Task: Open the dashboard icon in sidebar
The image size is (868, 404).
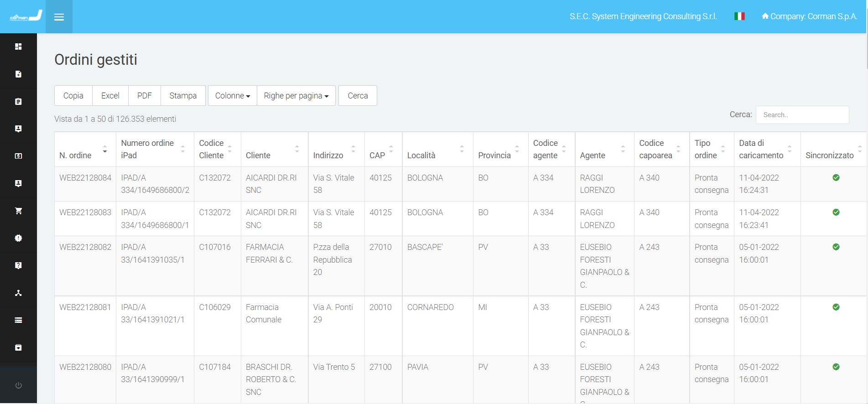Action: 18,47
